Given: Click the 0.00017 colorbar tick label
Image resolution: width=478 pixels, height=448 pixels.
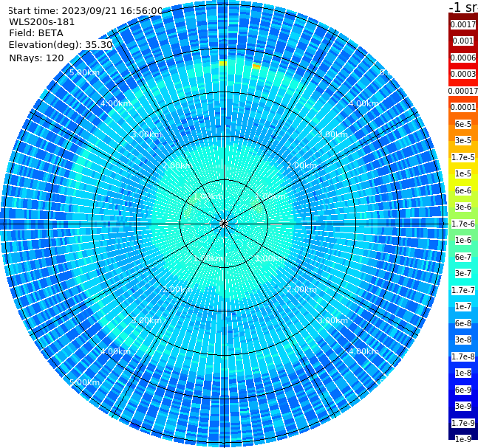Looking at the screenshot, I should 463,91.
